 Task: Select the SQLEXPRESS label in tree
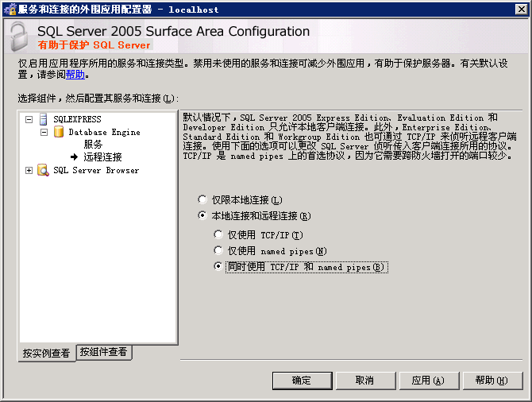coord(77,119)
